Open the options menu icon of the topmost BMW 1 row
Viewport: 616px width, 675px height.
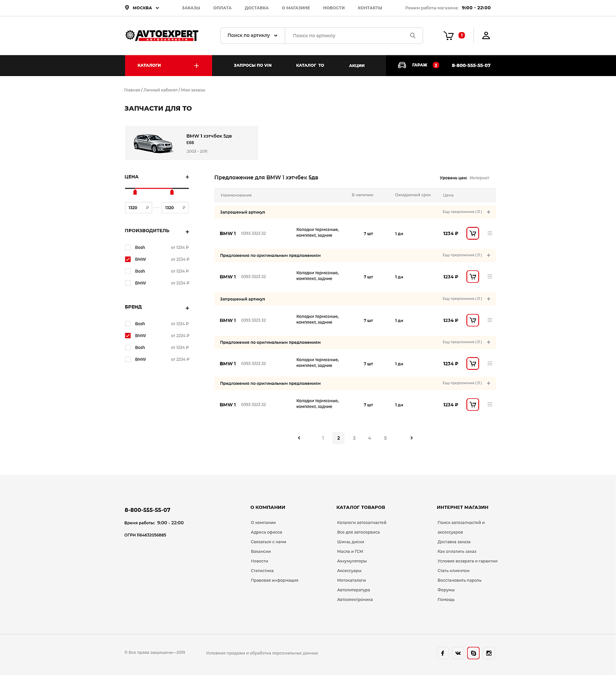pos(490,234)
